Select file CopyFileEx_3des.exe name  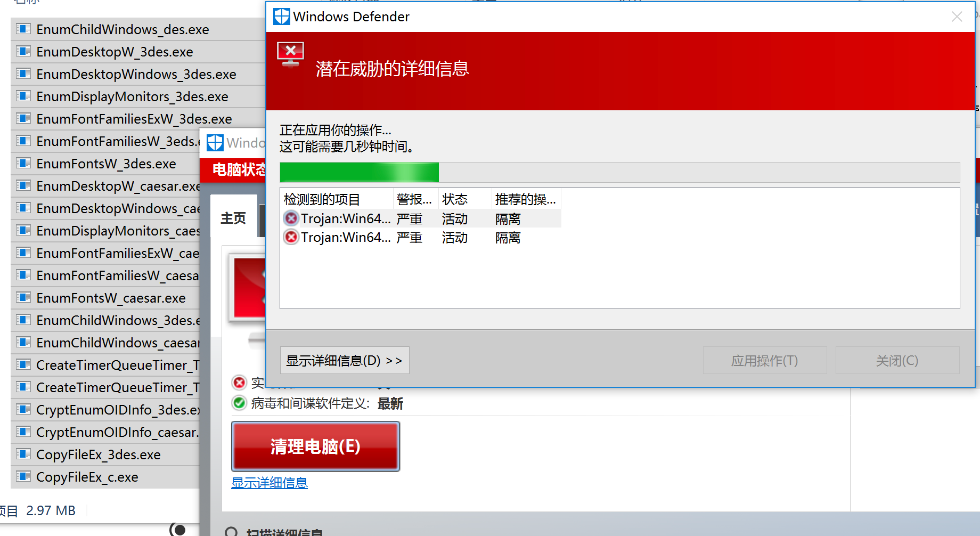coord(99,454)
